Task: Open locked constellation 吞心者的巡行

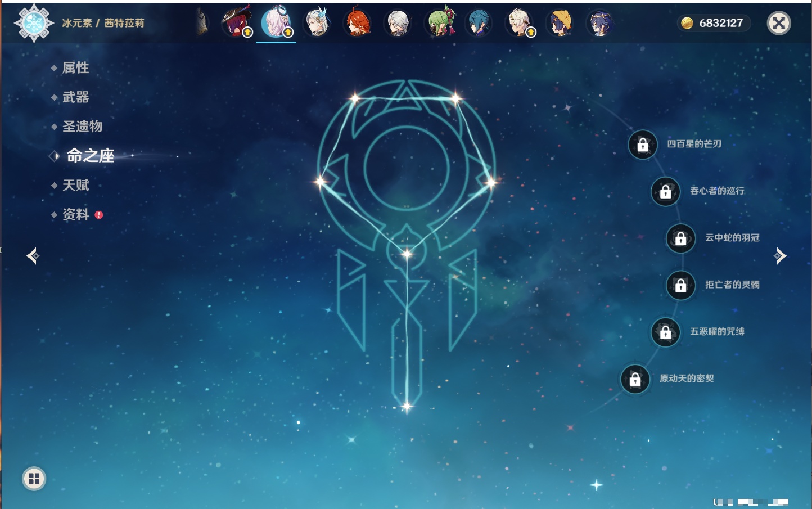Action: pos(665,191)
